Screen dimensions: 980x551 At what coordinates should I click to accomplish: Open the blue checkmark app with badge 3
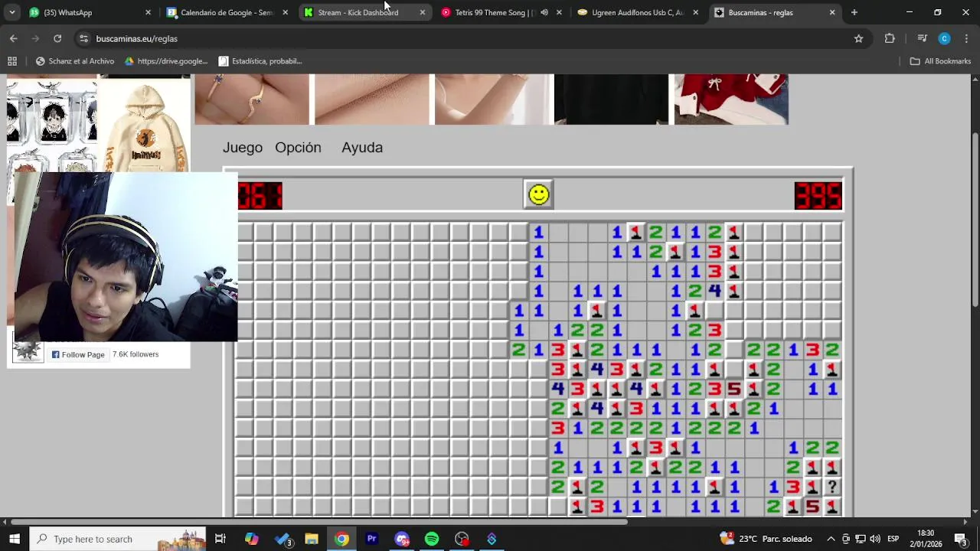(x=283, y=539)
